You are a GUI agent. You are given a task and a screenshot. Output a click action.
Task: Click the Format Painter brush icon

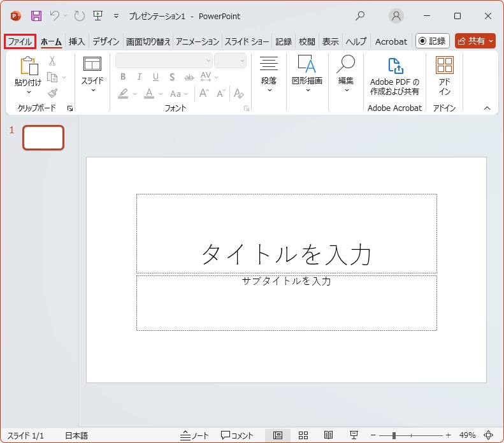click(52, 93)
